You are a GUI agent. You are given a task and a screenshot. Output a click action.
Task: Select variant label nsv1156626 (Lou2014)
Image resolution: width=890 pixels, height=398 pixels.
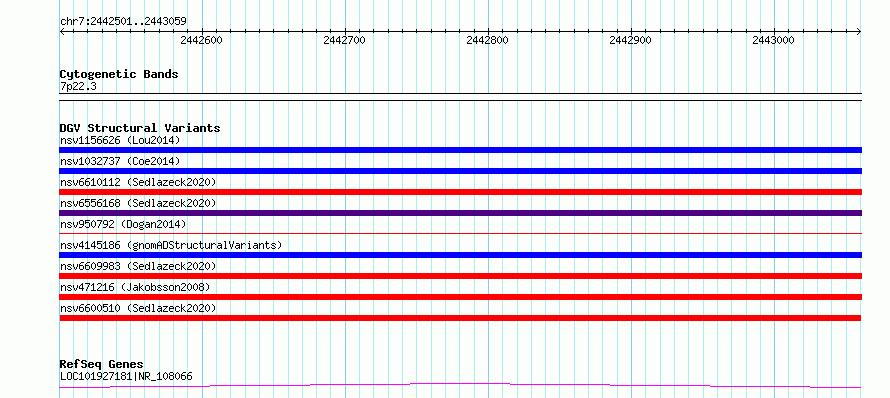coord(120,140)
